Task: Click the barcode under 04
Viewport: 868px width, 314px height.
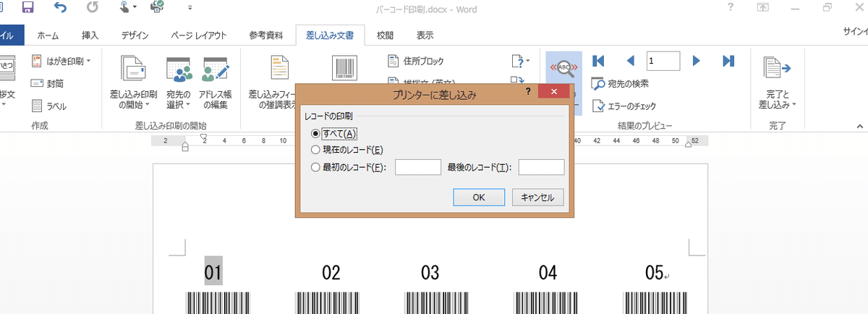Action: click(545, 303)
